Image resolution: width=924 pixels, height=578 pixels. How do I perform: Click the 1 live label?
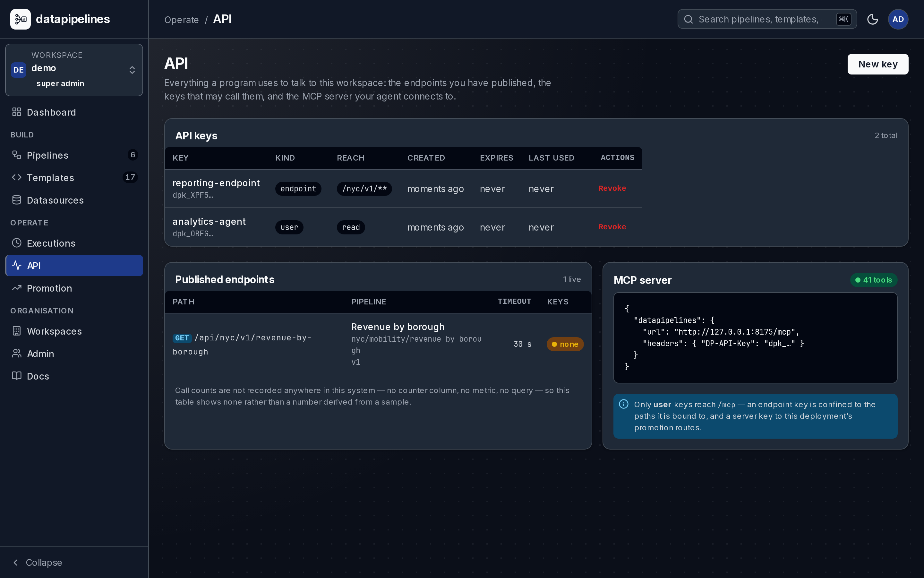click(x=572, y=279)
